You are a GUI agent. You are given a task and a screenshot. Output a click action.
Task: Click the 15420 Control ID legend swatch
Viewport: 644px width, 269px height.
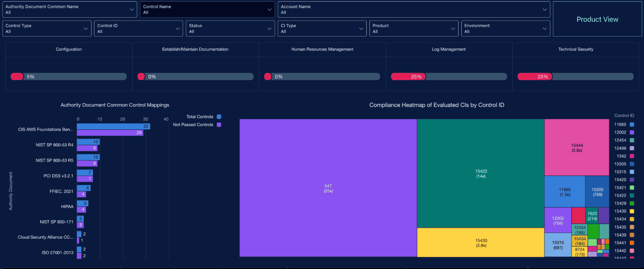[x=632, y=180]
